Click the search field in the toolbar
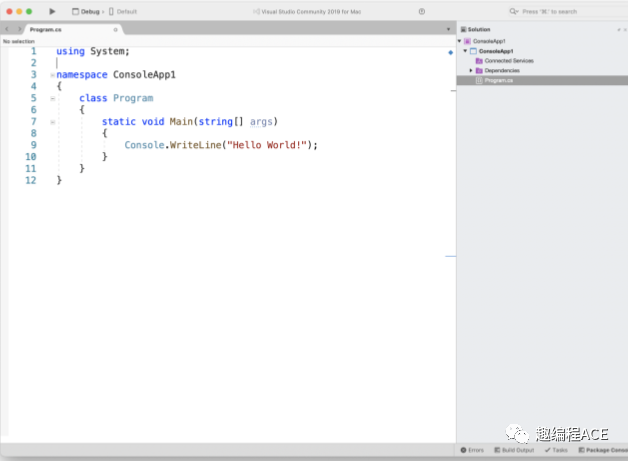The image size is (628, 461). click(x=560, y=11)
